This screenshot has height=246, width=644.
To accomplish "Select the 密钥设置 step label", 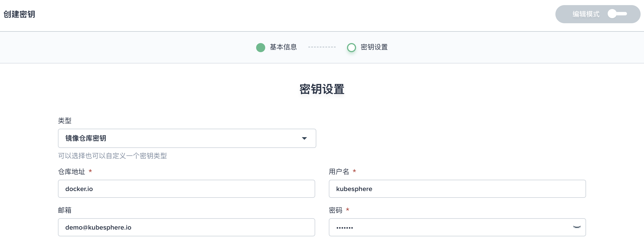I will 374,47.
